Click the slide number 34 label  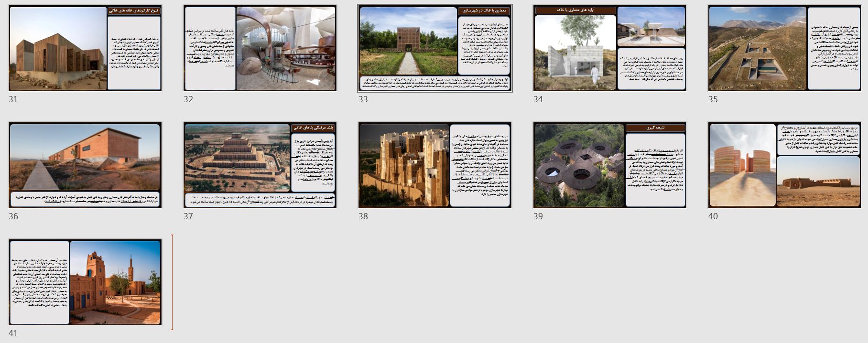tap(538, 99)
